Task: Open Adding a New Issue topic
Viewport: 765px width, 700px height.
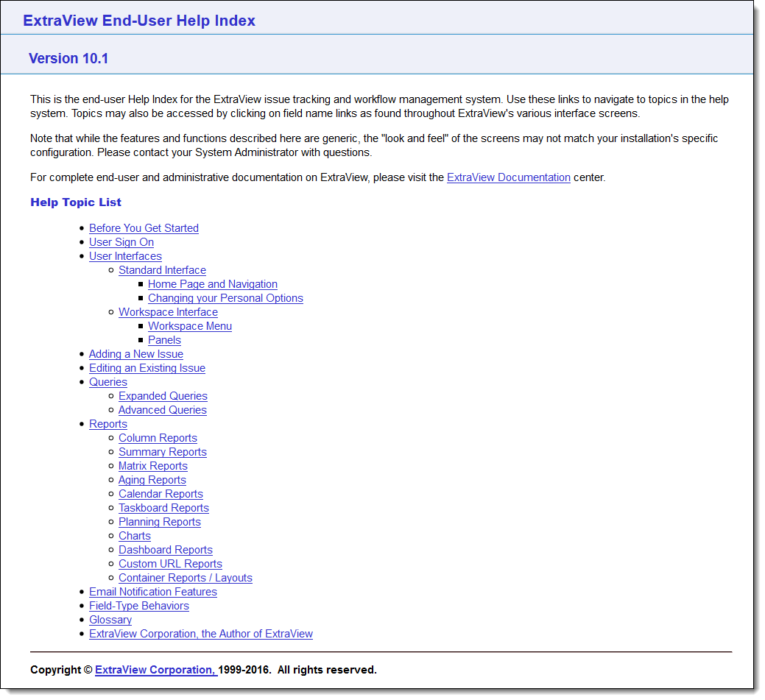Action: (x=136, y=354)
